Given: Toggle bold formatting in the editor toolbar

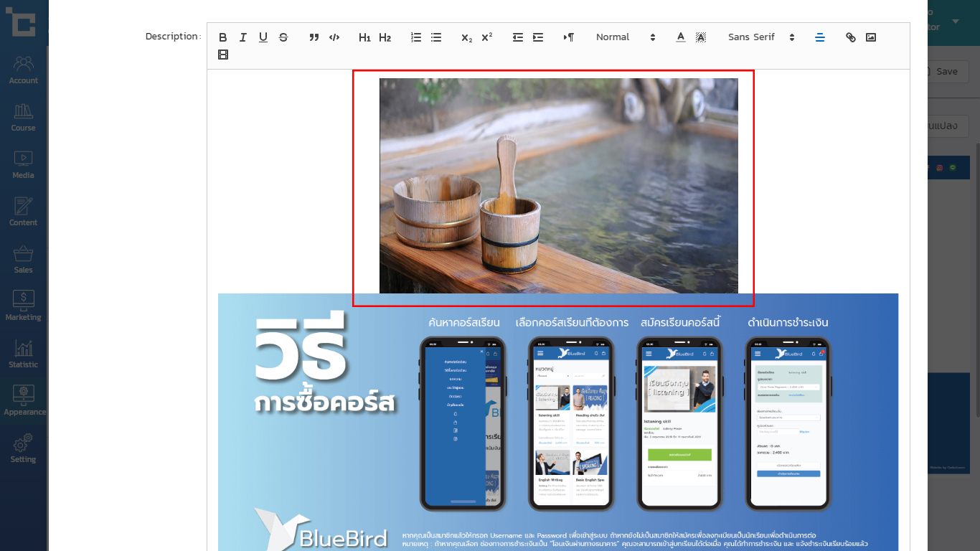Looking at the screenshot, I should pyautogui.click(x=223, y=37).
